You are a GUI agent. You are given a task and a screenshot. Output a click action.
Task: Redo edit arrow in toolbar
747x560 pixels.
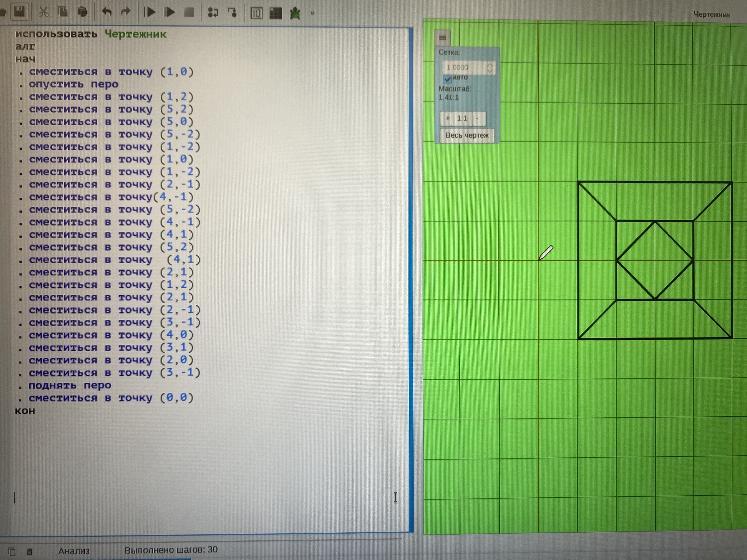[126, 12]
